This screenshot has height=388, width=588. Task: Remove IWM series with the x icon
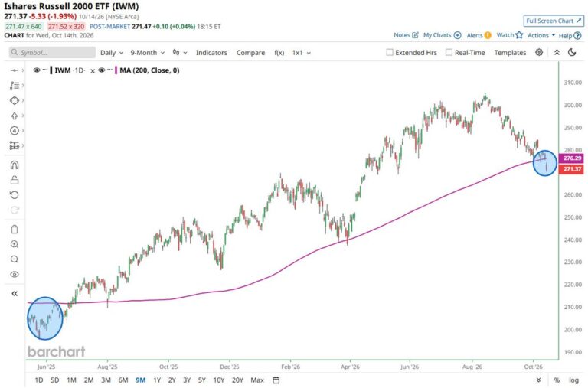pyautogui.click(x=93, y=71)
